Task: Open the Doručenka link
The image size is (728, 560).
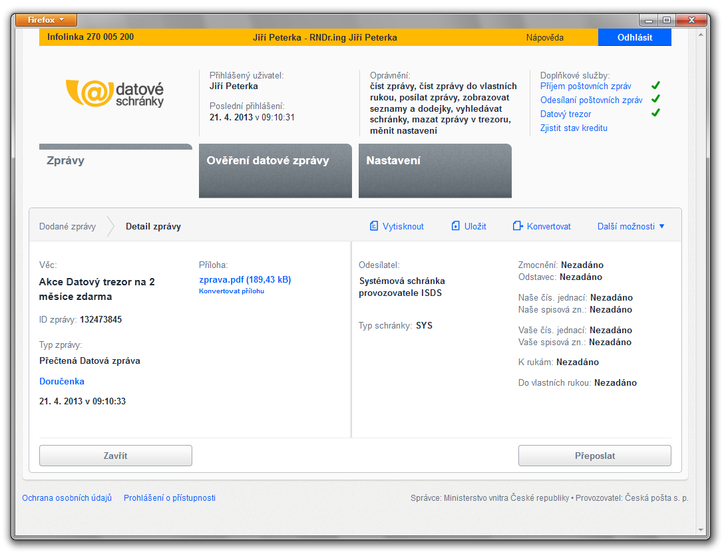Action: click(x=62, y=381)
